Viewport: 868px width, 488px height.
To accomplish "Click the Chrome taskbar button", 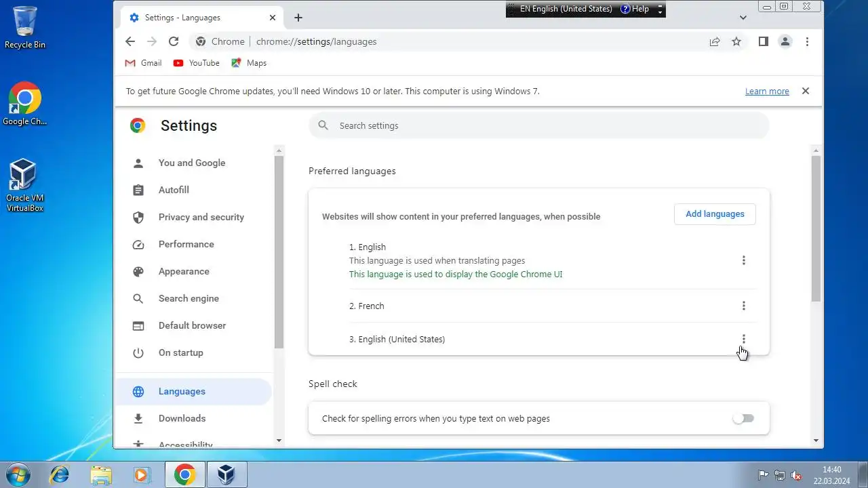I will [184, 474].
